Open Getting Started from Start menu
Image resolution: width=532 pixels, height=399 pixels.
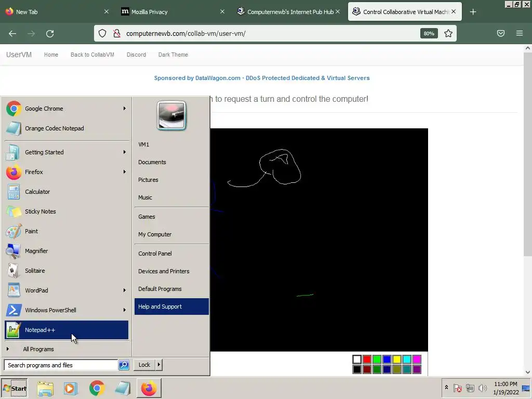66,152
